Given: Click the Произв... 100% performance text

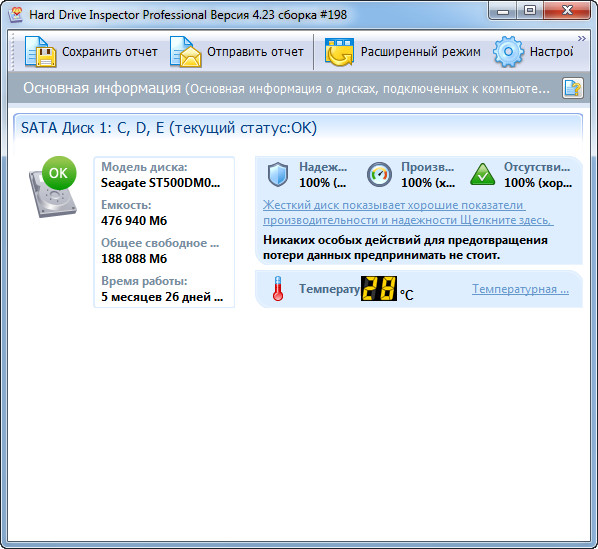Looking at the screenshot, I should pyautogui.click(x=428, y=175).
